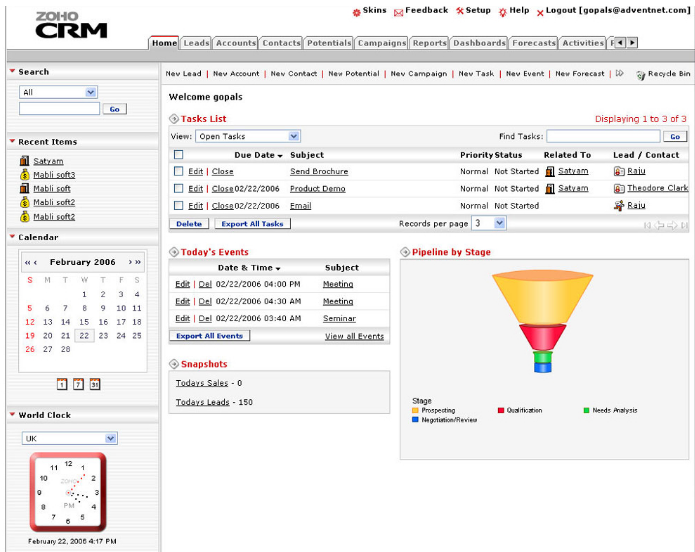
Task: Open the Dashboards tab
Action: pos(479,43)
